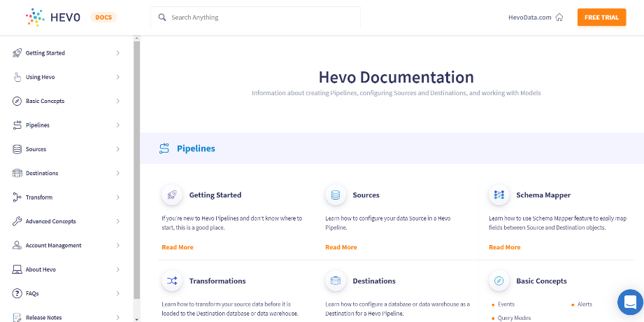
Task: Expand the Getting Started sidebar chevron
Action: (118, 53)
